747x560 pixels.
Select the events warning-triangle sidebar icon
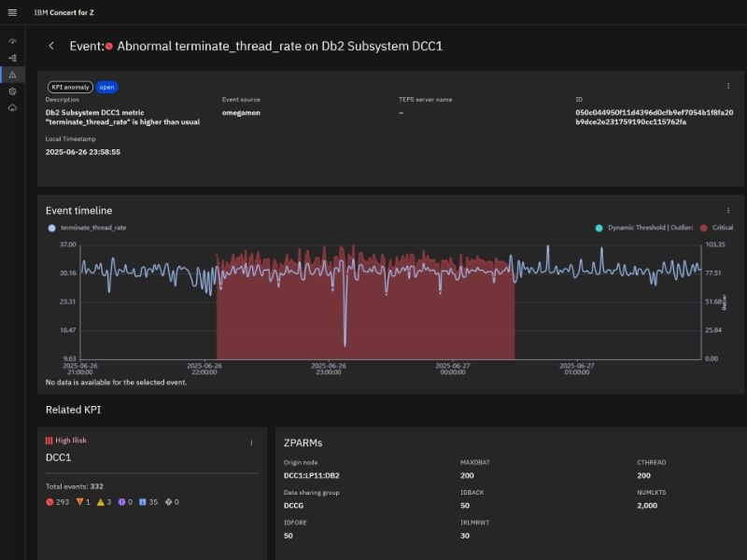coord(12,75)
